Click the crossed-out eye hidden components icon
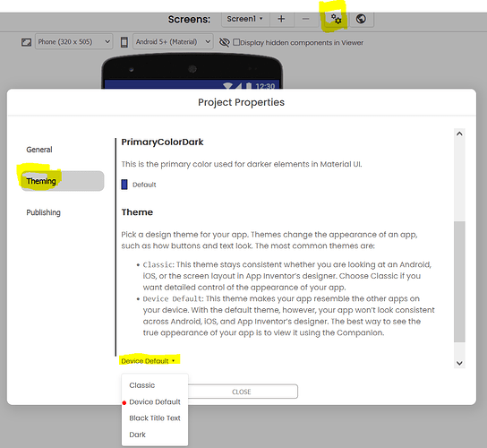Viewport: 487px width, 448px height. (224, 42)
